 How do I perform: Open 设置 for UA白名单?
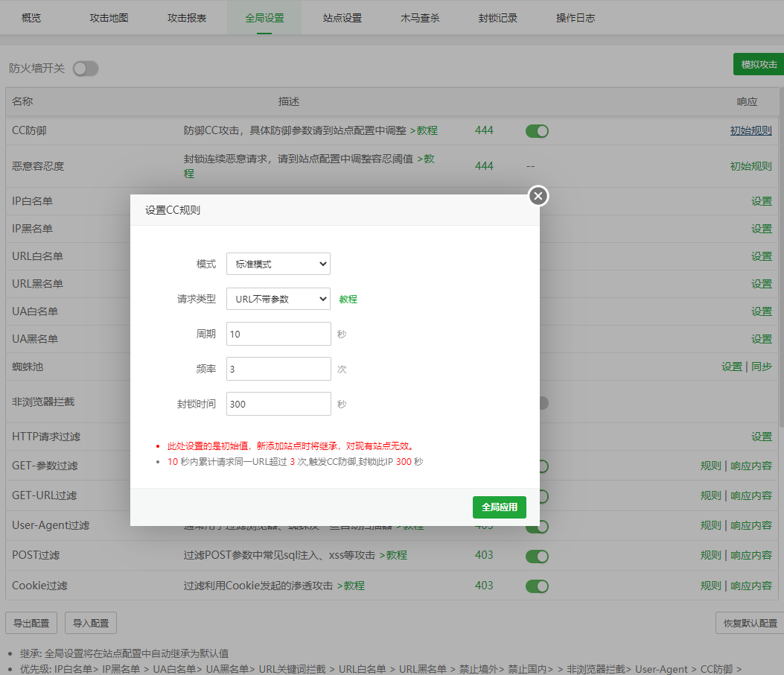[x=762, y=311]
